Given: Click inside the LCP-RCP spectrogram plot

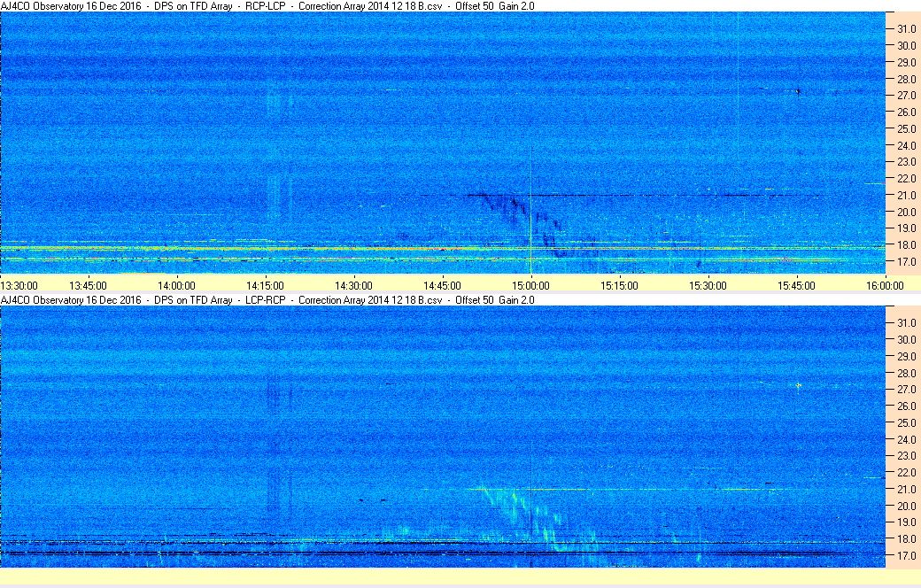Looking at the screenshot, I should (x=442, y=437).
